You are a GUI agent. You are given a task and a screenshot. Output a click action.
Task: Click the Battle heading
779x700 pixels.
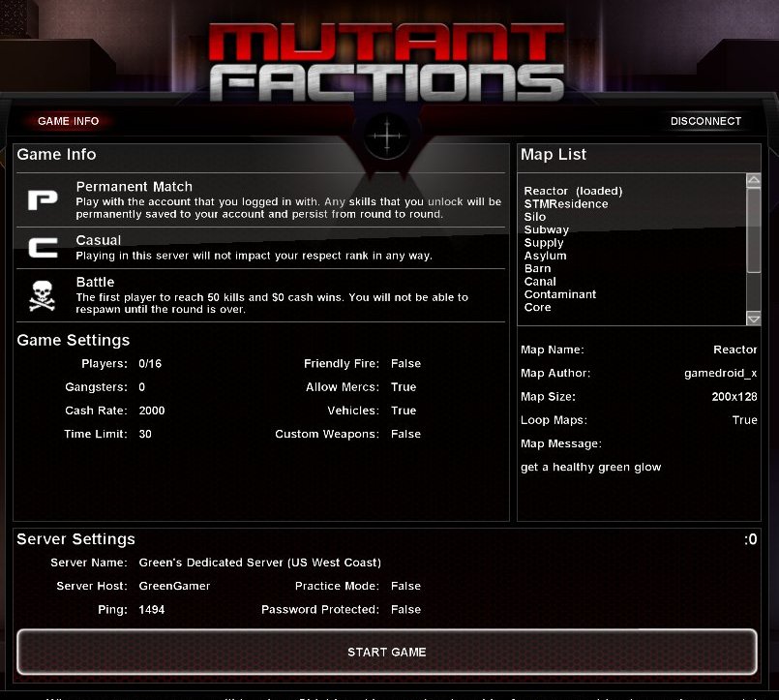(x=95, y=282)
